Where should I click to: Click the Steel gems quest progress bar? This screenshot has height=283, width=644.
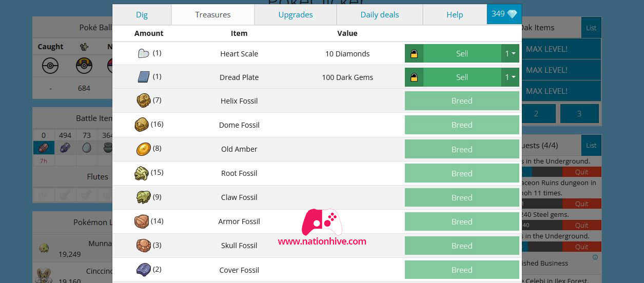point(541,225)
